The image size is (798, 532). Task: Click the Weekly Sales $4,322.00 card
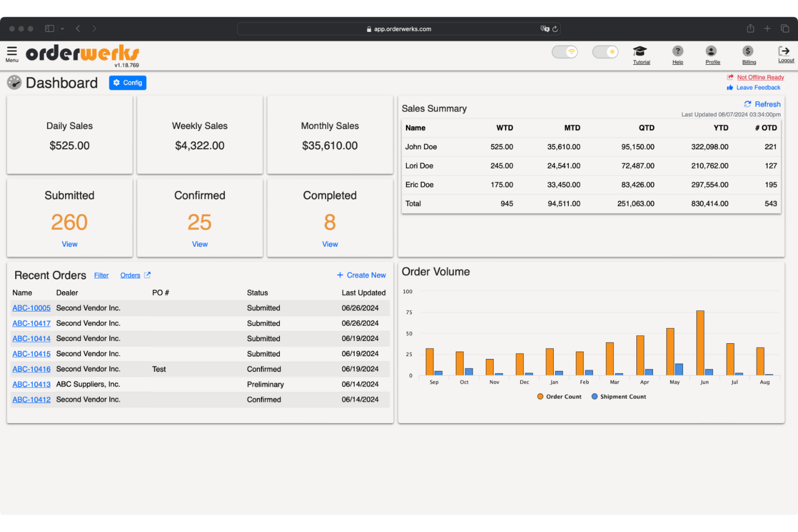[x=200, y=135]
